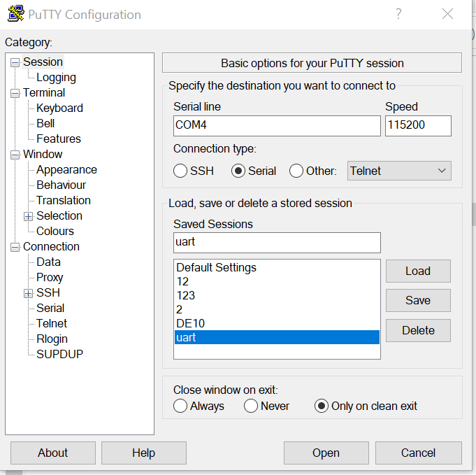476x475 pixels.
Task: Focus the Speed baud rate field
Action: tap(418, 126)
